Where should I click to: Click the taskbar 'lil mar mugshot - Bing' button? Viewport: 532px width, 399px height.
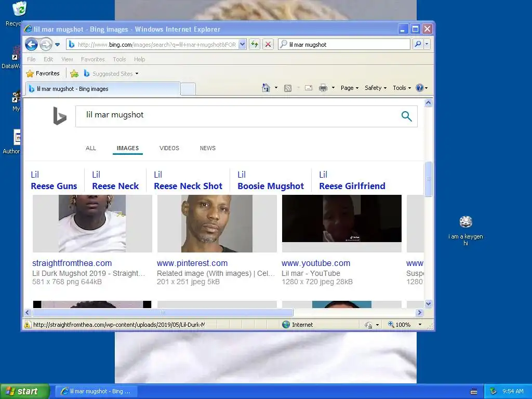click(96, 391)
